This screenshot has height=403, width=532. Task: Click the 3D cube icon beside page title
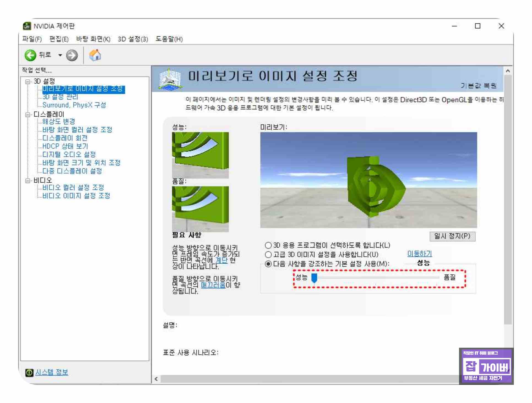coord(170,79)
